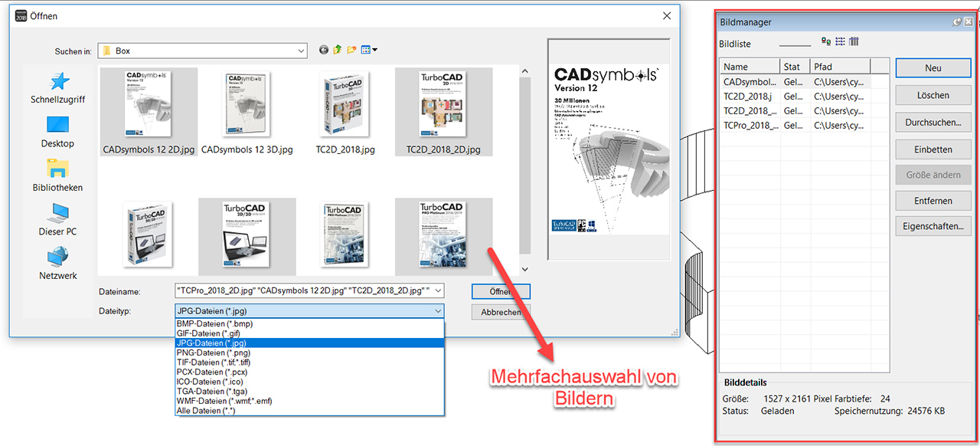The image size is (980, 446).
Task: Choose PCX-Dateien (*.pcx) file type
Action: [309, 372]
